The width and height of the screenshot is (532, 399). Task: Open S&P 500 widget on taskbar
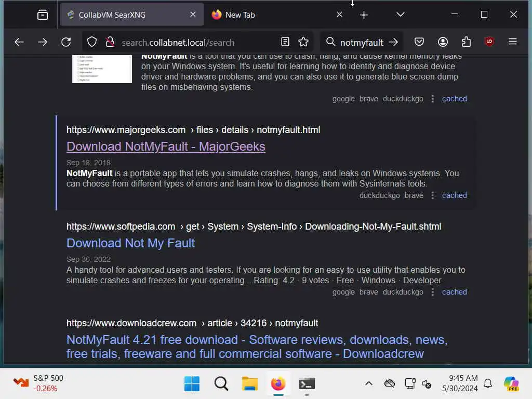pyautogui.click(x=38, y=383)
